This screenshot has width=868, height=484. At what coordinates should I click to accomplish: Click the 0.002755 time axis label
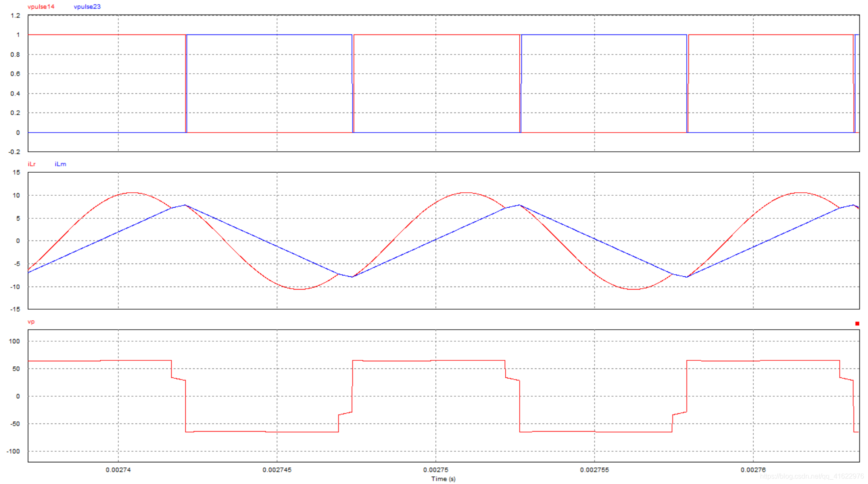[594, 470]
